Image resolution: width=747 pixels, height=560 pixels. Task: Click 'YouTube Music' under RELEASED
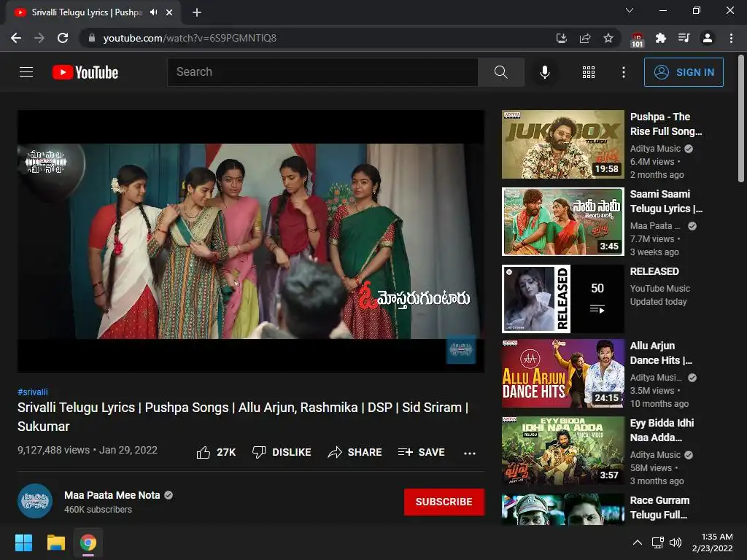point(659,289)
